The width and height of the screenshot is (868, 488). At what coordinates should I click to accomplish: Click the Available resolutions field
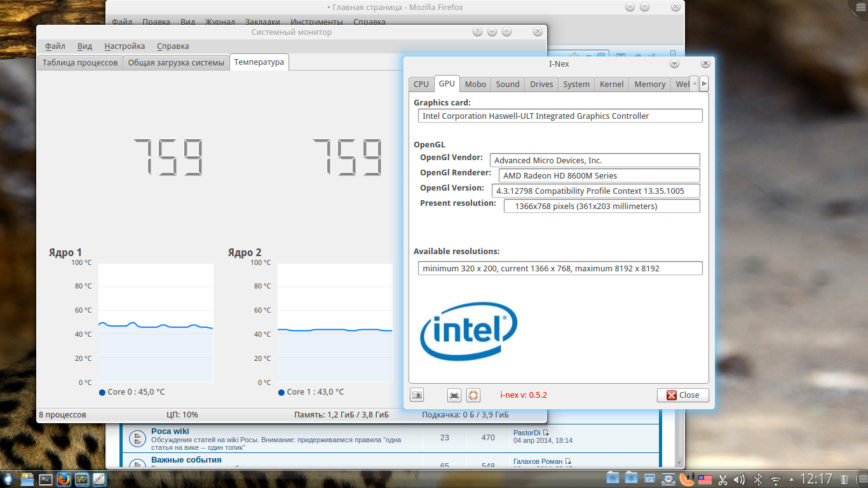tap(560, 268)
